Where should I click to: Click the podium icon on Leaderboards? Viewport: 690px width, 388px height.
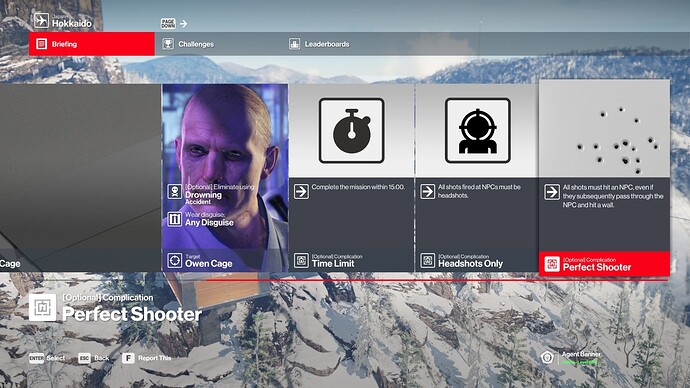click(294, 44)
